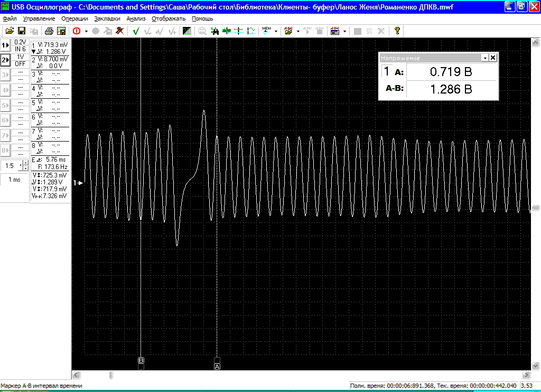The height and width of the screenshot is (392, 541).
Task: Open dropdown arrow beside the MEM icon
Action: [x=276, y=31]
